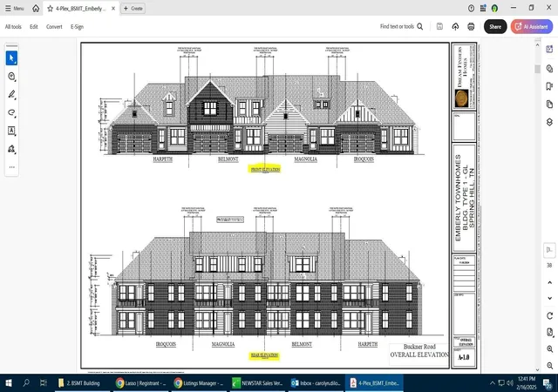
Task: Click the highlighted REAR ELEVATION label
Action: 264,355
